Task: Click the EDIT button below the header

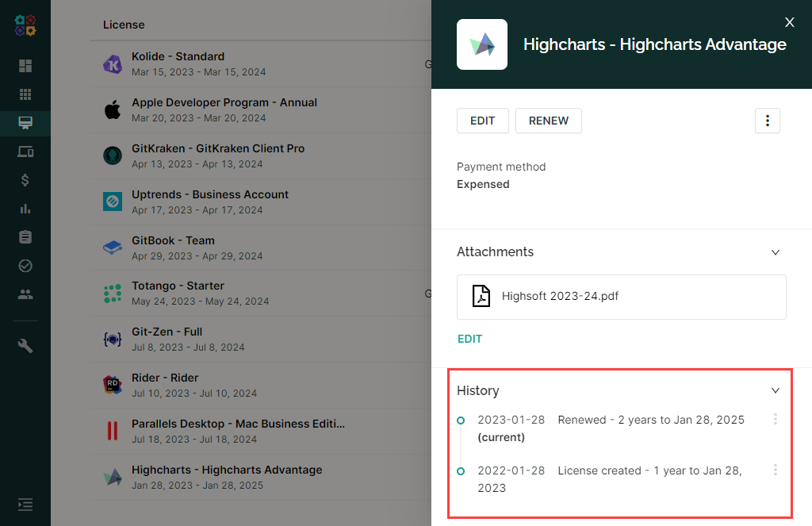Action: point(483,121)
